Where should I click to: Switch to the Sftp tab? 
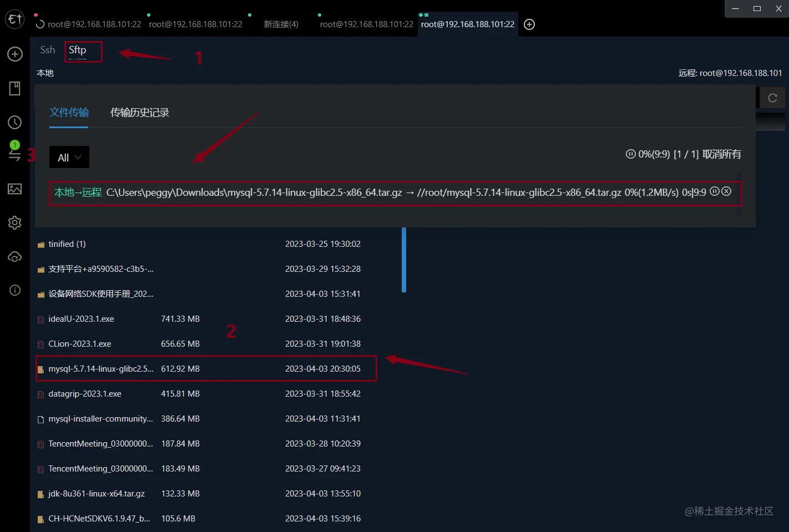tap(78, 50)
